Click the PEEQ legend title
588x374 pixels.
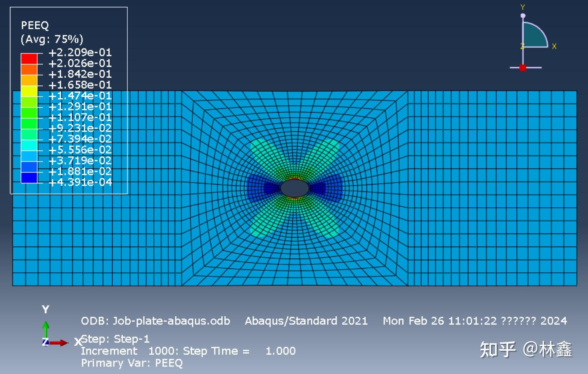[x=35, y=26]
